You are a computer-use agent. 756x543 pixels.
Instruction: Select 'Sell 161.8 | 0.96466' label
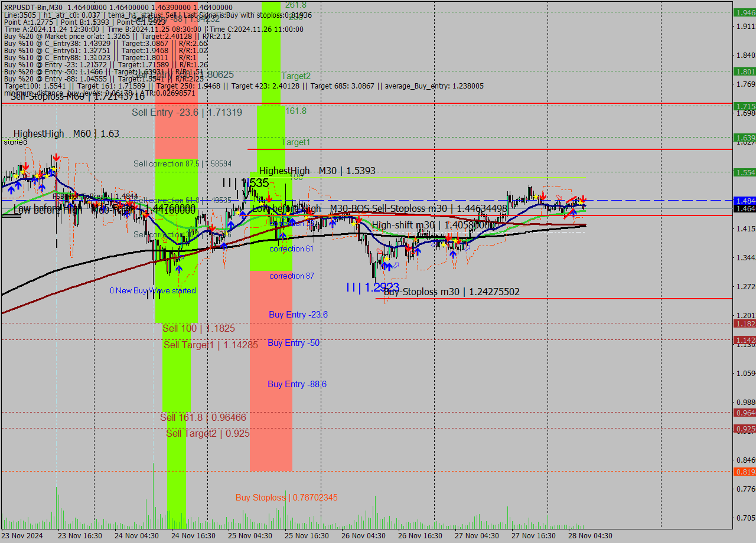pyautogui.click(x=203, y=417)
